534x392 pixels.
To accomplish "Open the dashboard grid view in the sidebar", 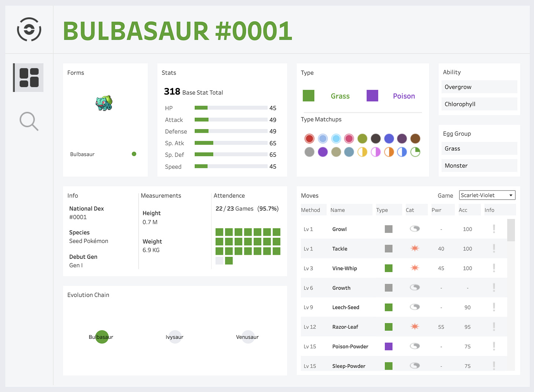I will tap(29, 78).
